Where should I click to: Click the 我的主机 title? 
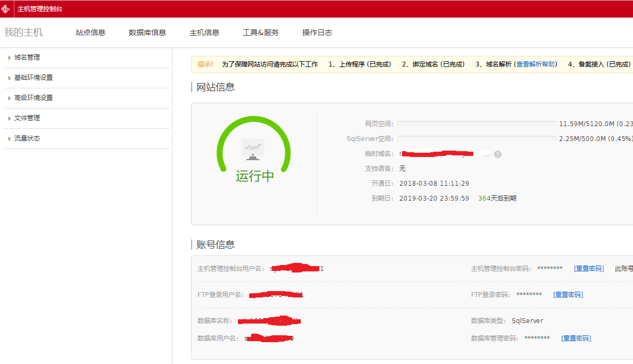point(23,32)
